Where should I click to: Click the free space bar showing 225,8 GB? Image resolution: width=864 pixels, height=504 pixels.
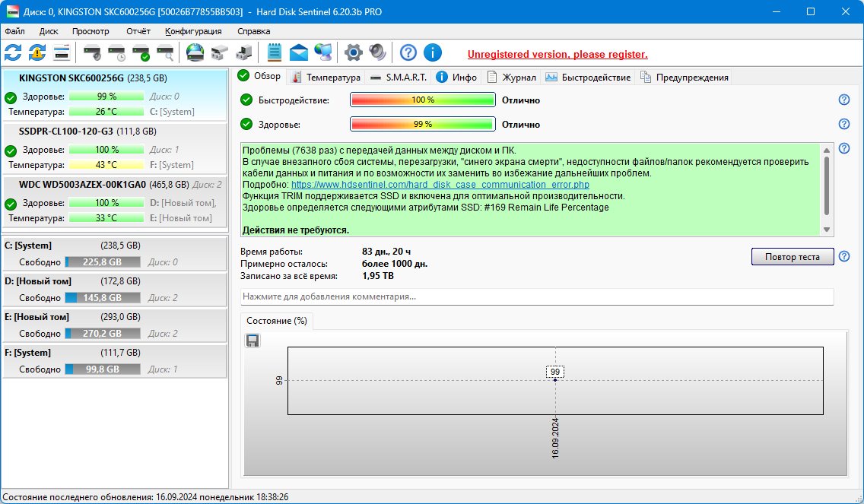(103, 262)
